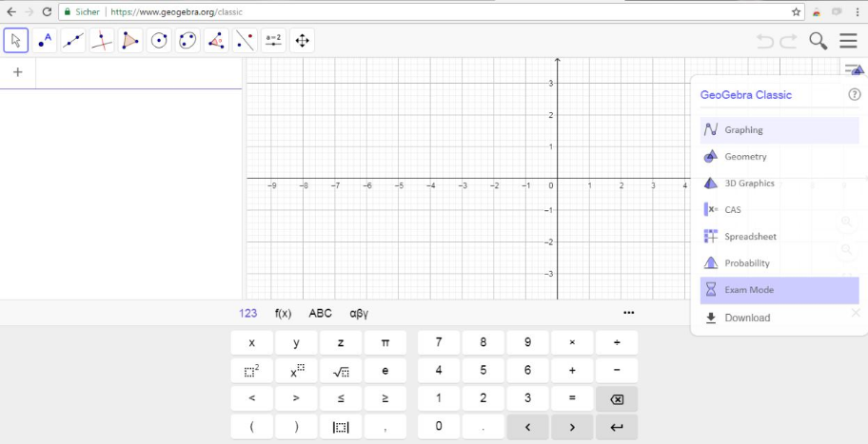
Task: Tap the y key
Action: (296, 343)
